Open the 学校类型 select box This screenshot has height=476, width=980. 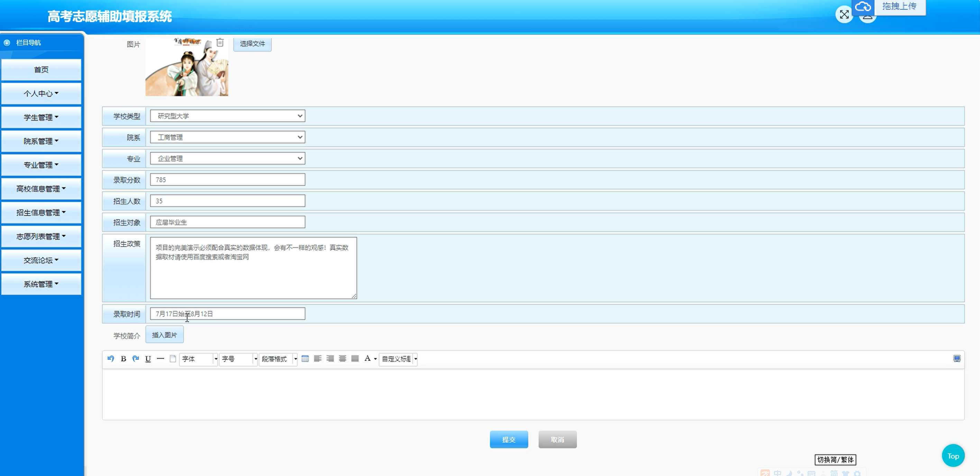(228, 116)
